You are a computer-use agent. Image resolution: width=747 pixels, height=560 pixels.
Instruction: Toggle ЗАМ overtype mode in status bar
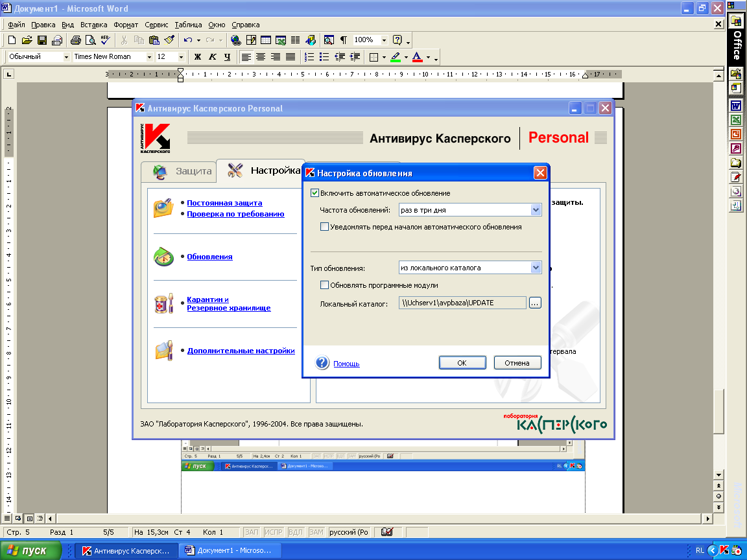click(316, 532)
